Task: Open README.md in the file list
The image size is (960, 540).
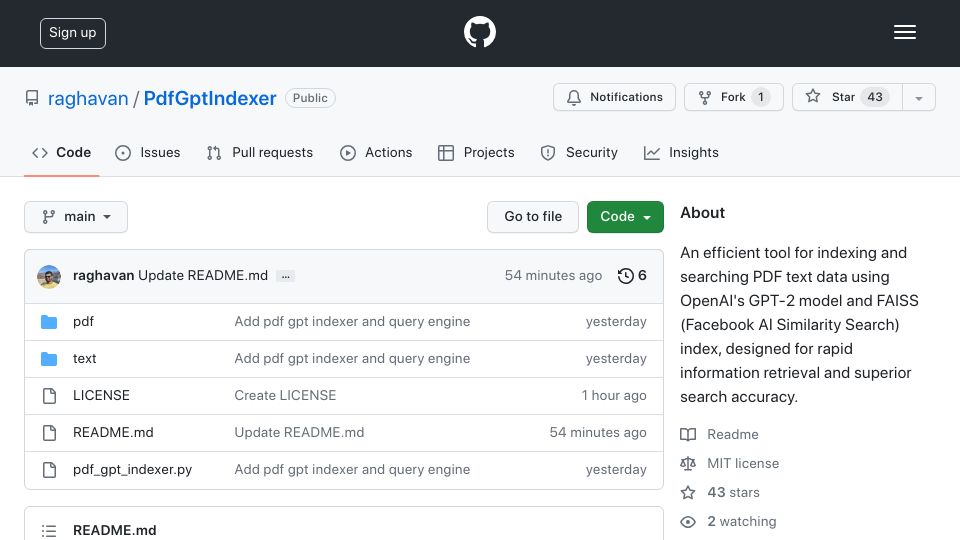Action: click(x=113, y=433)
